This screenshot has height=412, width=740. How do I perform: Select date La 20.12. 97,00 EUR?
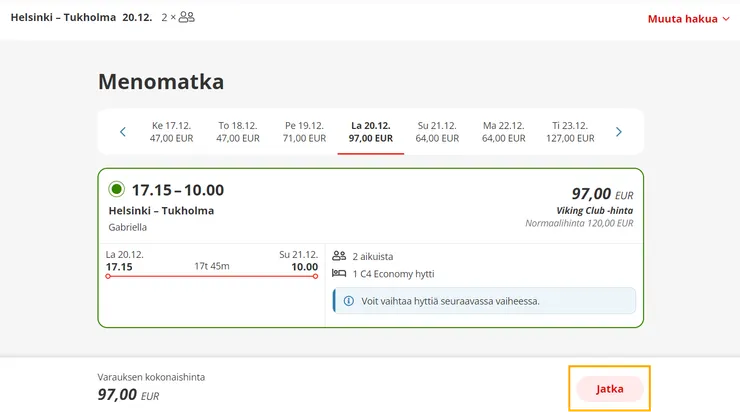tap(371, 132)
